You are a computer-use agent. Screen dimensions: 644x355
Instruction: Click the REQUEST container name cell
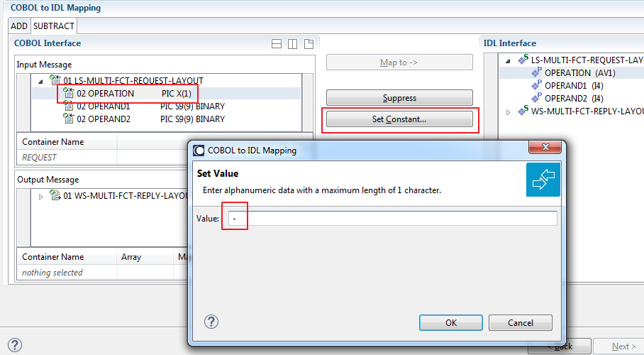click(67, 158)
